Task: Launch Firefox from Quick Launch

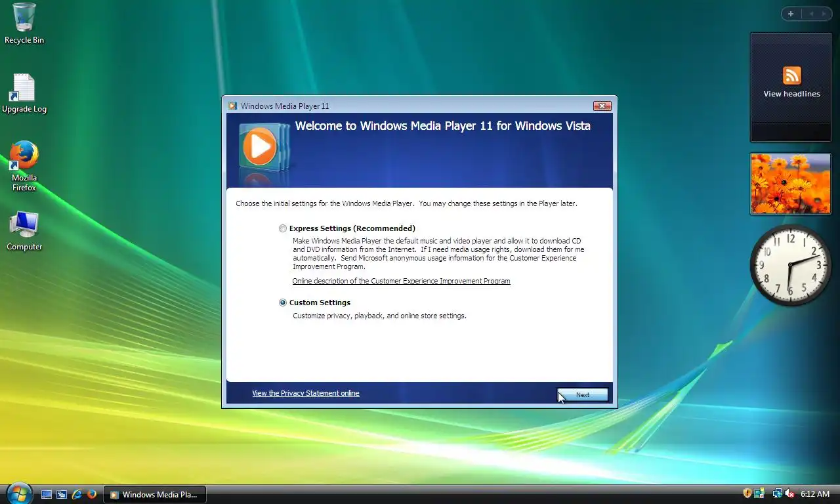Action: (x=92, y=494)
